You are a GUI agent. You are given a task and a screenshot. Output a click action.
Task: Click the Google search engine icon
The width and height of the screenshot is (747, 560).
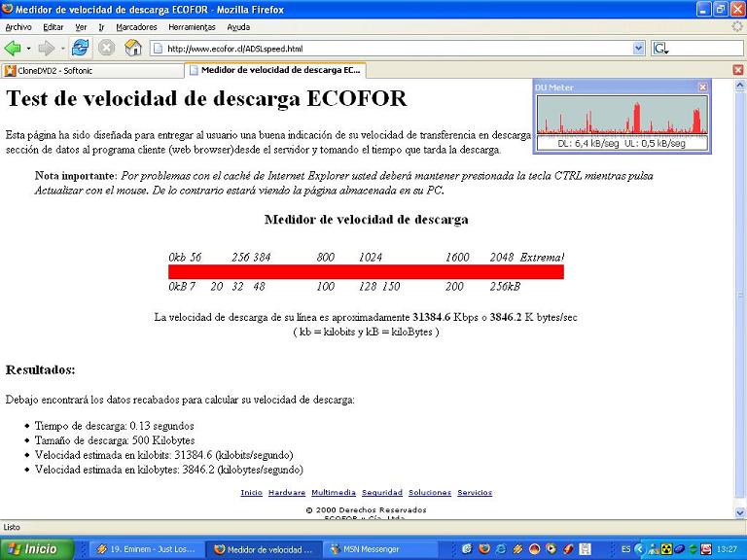tap(660, 48)
